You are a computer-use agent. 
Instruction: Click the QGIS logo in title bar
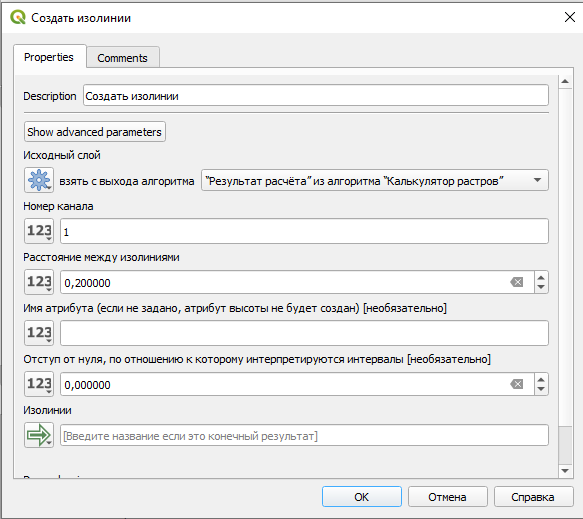[17, 17]
